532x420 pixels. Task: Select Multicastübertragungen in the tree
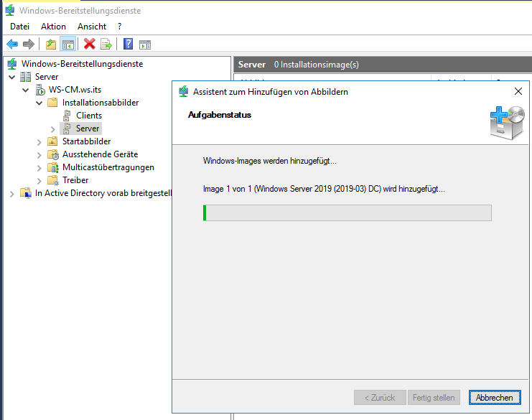coord(108,167)
